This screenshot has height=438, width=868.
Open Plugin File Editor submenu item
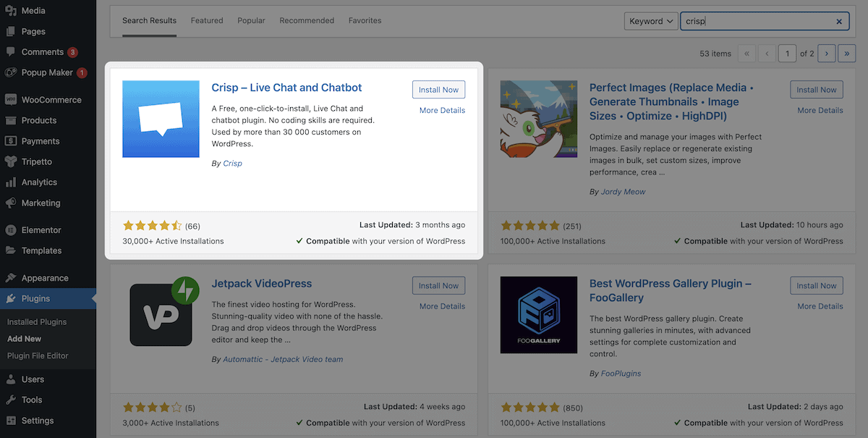point(38,355)
